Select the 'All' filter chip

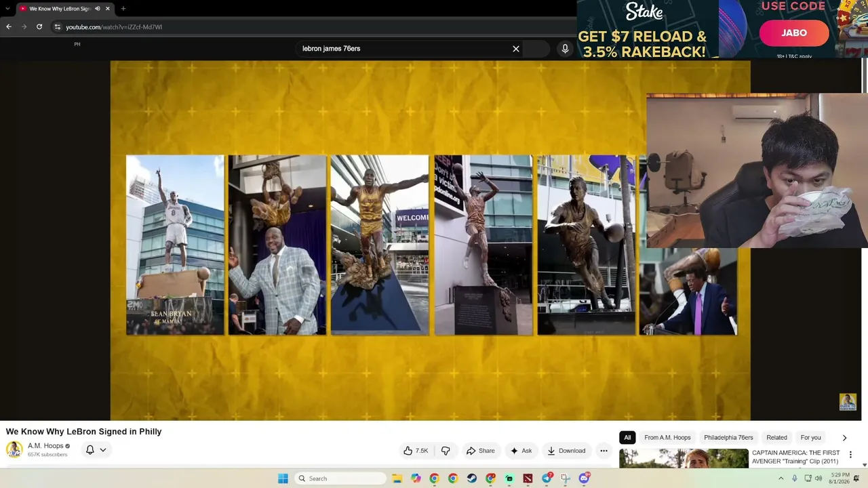click(627, 438)
